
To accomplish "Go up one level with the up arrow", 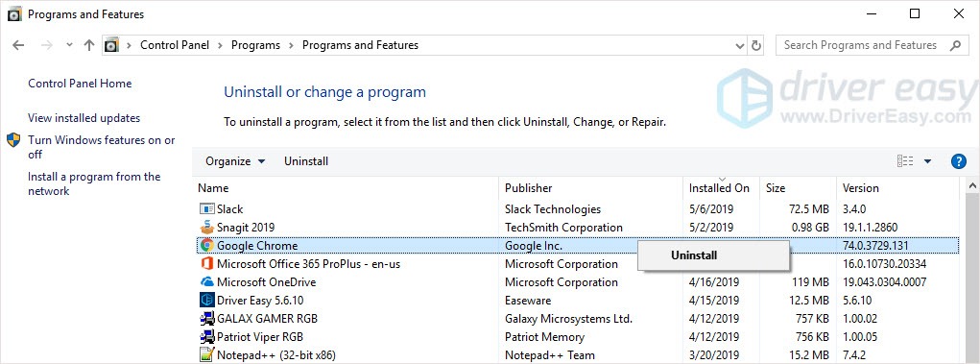I will (89, 45).
